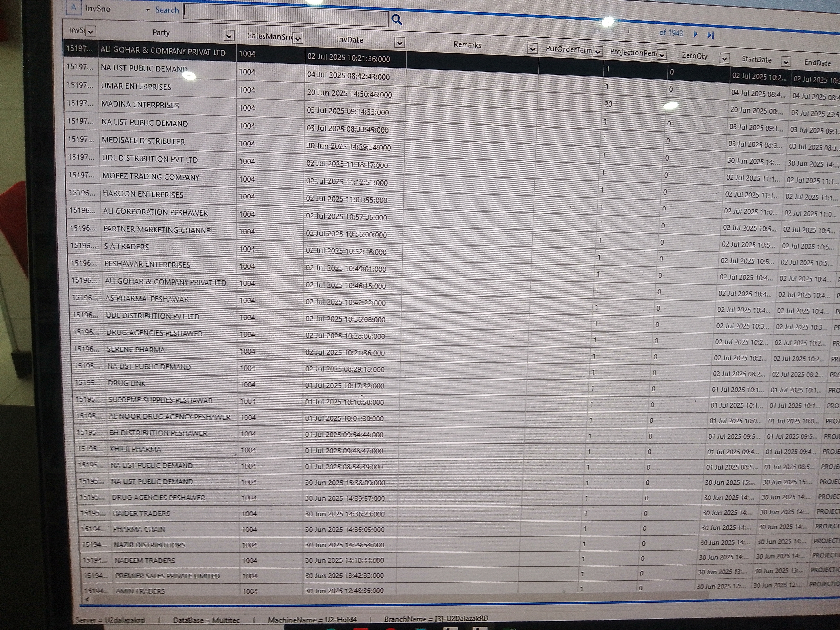Go to the next page arrow

pyautogui.click(x=695, y=34)
